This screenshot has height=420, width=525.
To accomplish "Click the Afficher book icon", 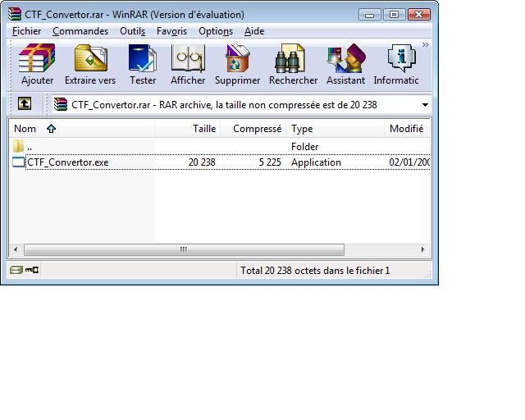I will (x=188, y=58).
